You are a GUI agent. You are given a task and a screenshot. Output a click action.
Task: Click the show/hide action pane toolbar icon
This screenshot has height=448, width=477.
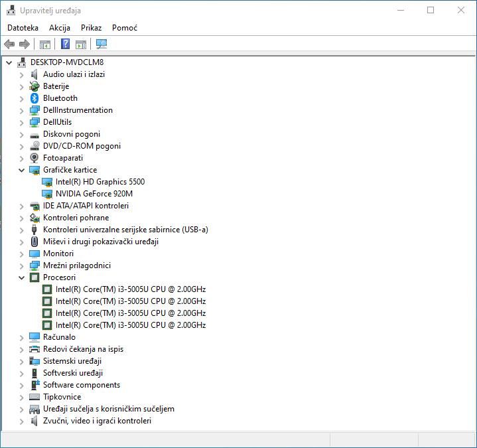click(81, 44)
